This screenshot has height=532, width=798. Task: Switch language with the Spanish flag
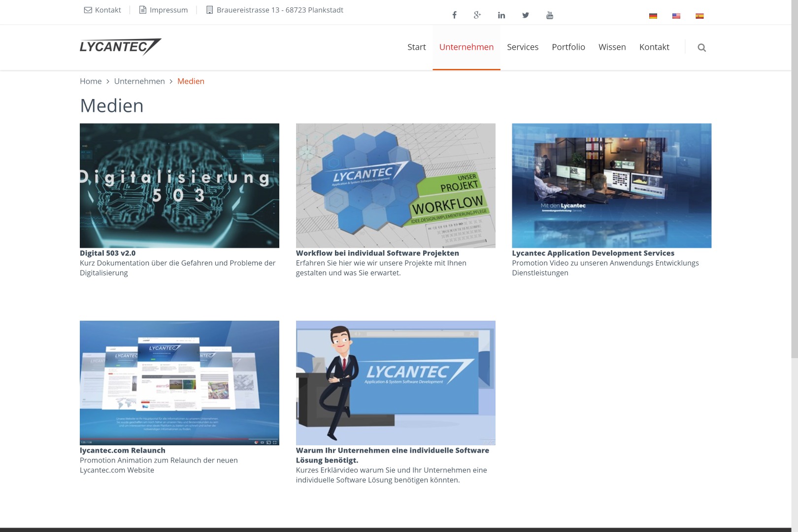pyautogui.click(x=699, y=16)
